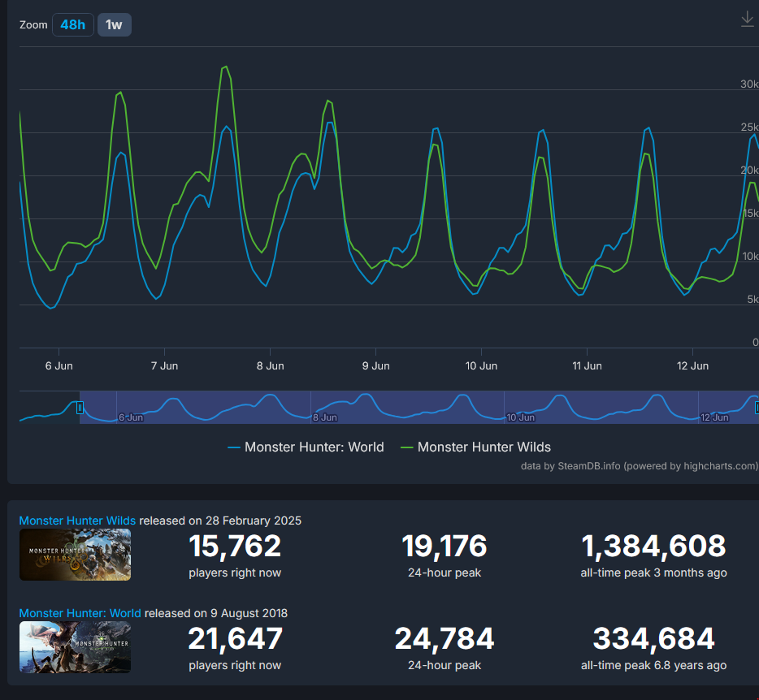Click "all-time peak 6.8 years ago" label
The height and width of the screenshot is (700, 759).
(x=653, y=665)
